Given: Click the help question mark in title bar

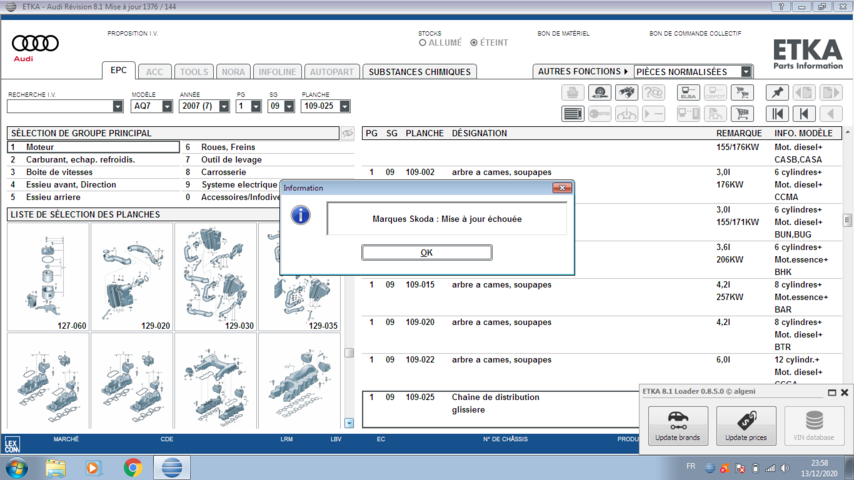Looking at the screenshot, I should tap(781, 7).
